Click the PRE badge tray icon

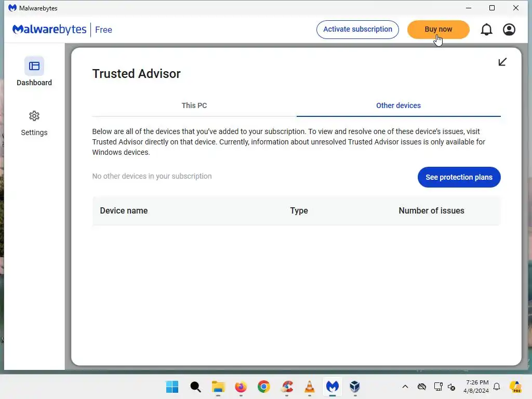(x=515, y=387)
